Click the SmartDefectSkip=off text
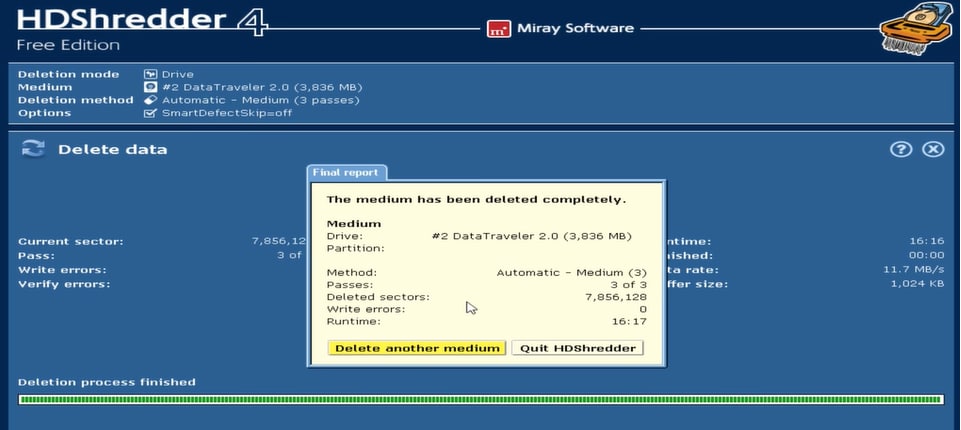The image size is (961, 430). pyautogui.click(x=227, y=113)
